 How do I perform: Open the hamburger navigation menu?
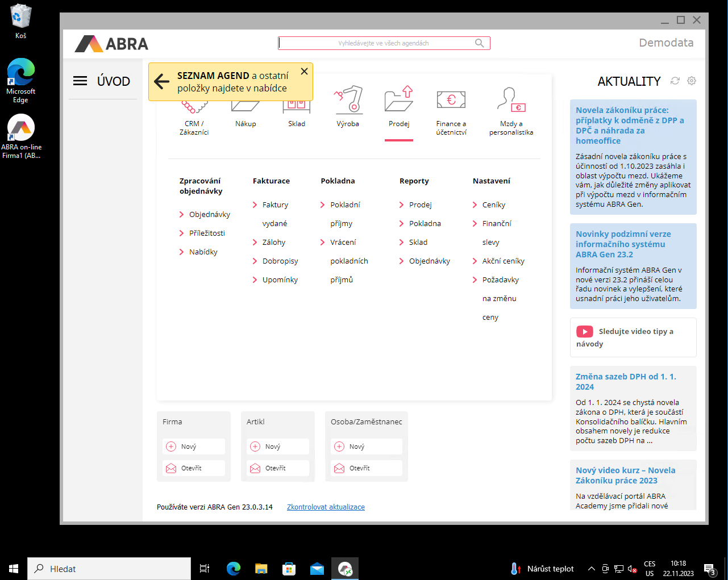coord(80,81)
